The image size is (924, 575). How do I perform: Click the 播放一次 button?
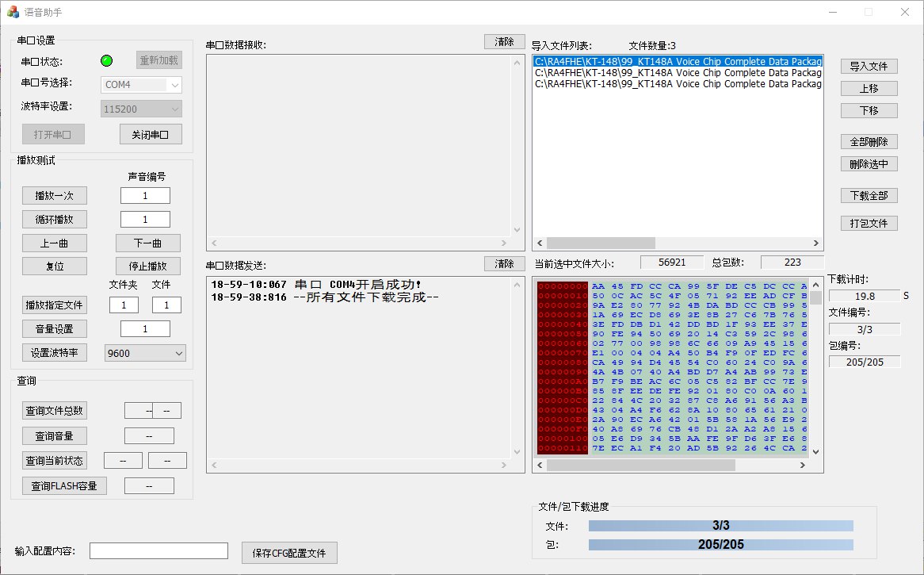coord(54,196)
